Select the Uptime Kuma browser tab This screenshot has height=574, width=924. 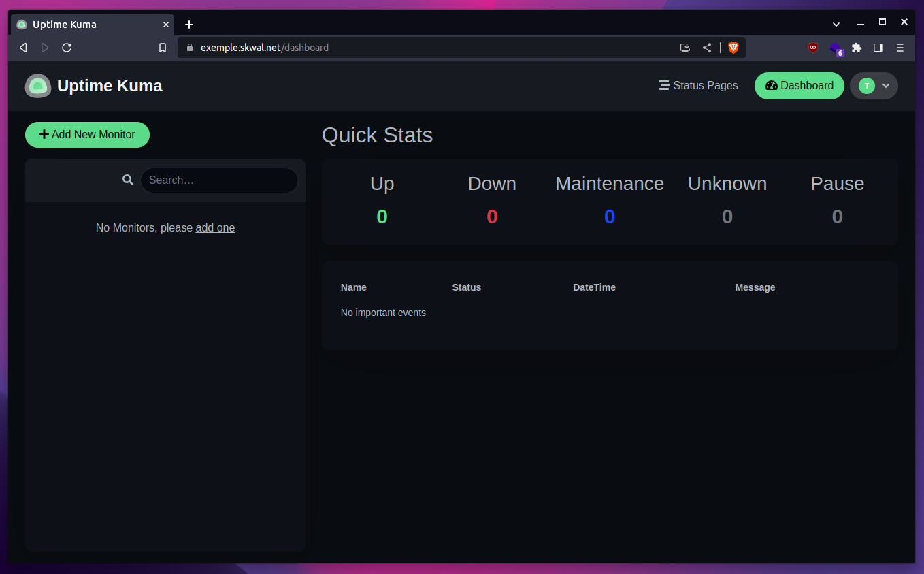coord(93,25)
